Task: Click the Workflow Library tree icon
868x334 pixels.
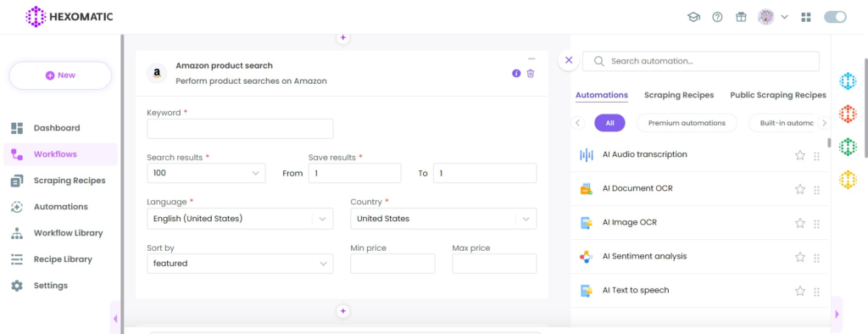Action: click(17, 233)
